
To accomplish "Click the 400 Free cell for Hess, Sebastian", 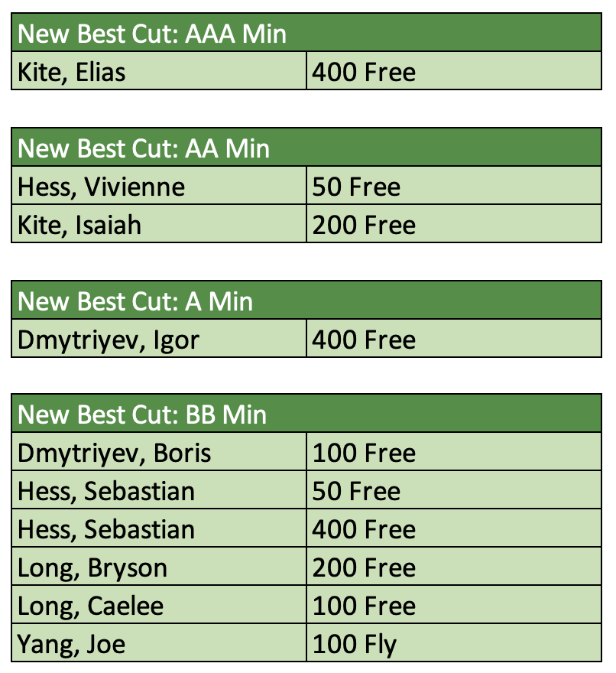I will [364, 529].
